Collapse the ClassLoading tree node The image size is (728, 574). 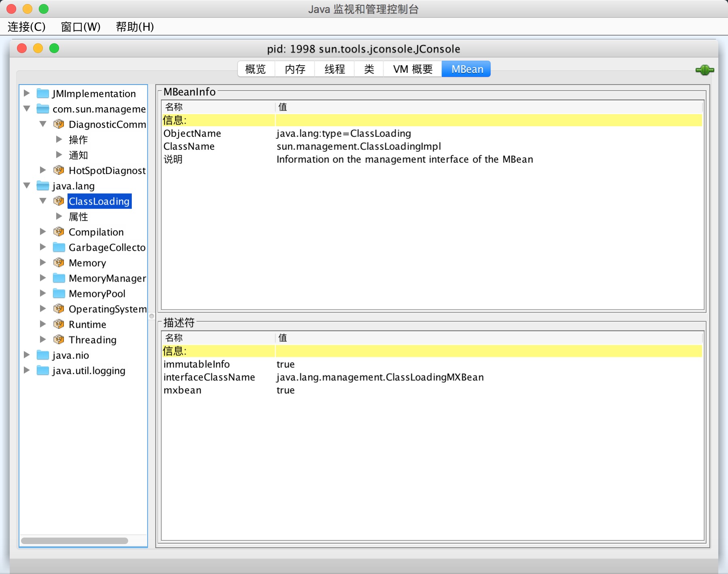pyautogui.click(x=43, y=201)
